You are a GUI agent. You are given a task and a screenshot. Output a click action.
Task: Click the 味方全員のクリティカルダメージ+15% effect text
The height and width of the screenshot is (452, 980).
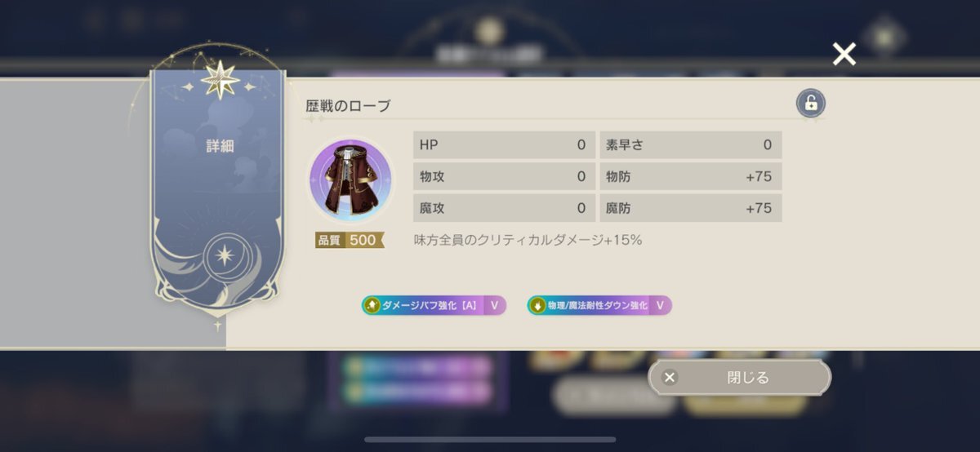pyautogui.click(x=528, y=240)
